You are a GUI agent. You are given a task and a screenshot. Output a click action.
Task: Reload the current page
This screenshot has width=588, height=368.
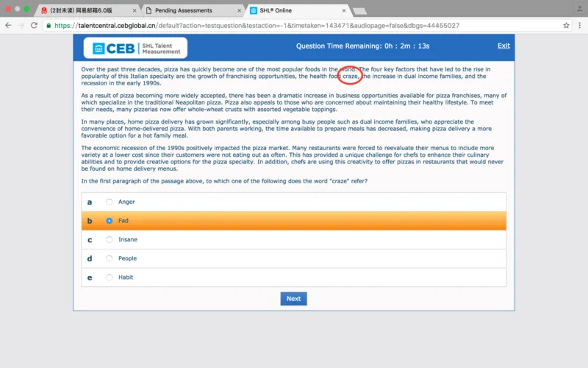[x=35, y=25]
